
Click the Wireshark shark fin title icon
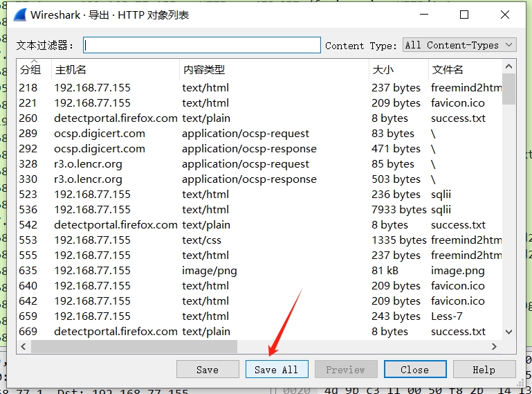point(20,15)
